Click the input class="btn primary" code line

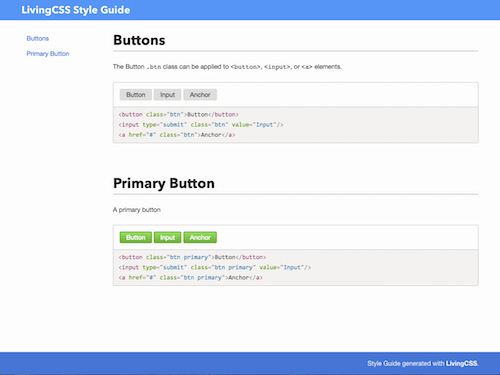pos(215,267)
